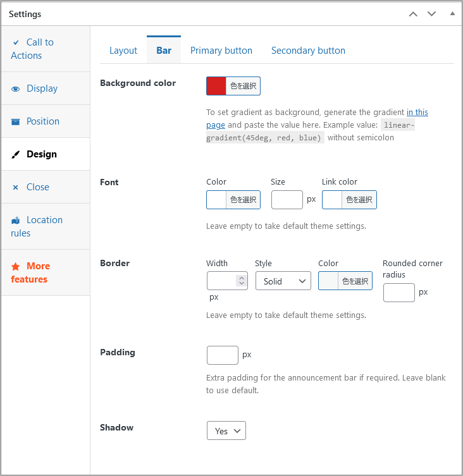Move Settings panel down with arrow icon

431,14
